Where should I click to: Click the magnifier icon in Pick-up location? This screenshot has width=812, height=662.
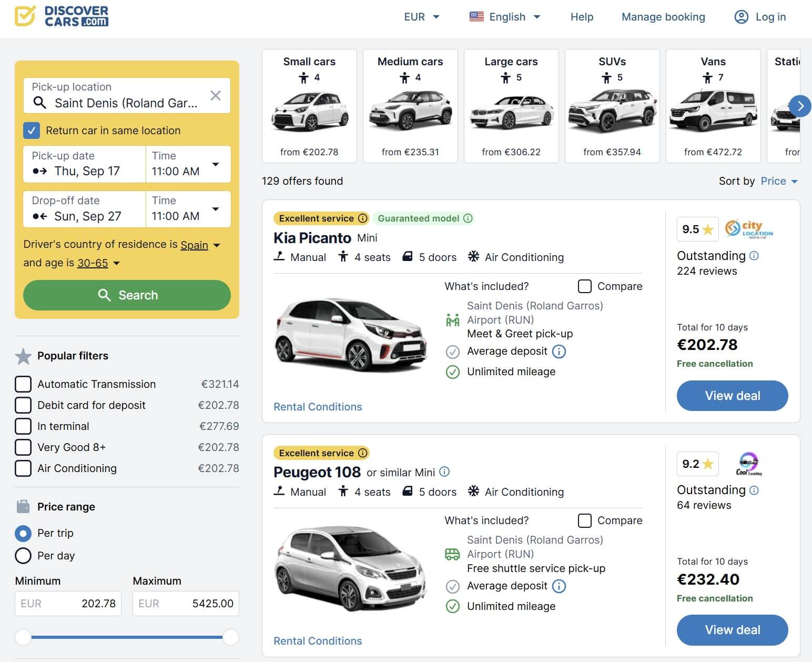point(40,103)
